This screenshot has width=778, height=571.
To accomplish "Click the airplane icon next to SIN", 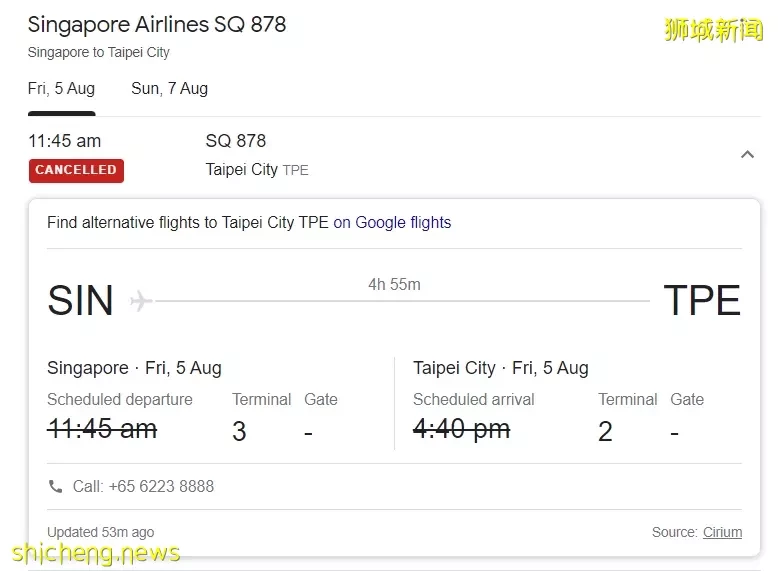I will tap(140, 300).
